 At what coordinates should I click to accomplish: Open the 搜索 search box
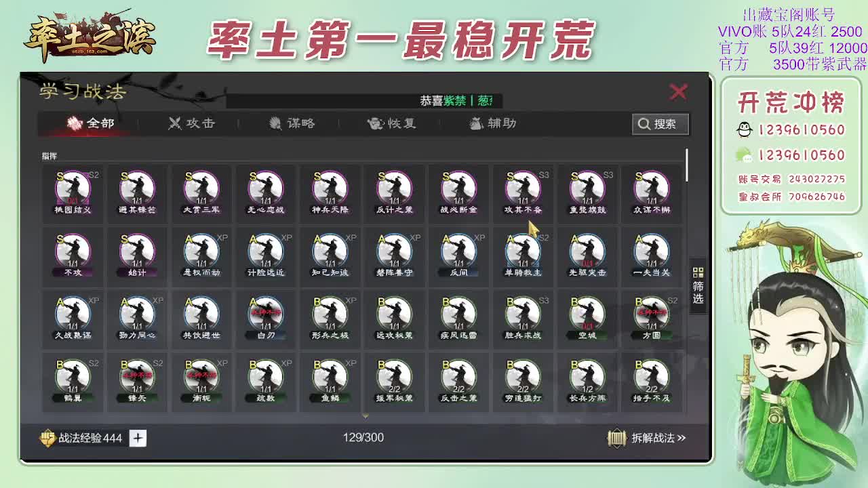point(659,124)
